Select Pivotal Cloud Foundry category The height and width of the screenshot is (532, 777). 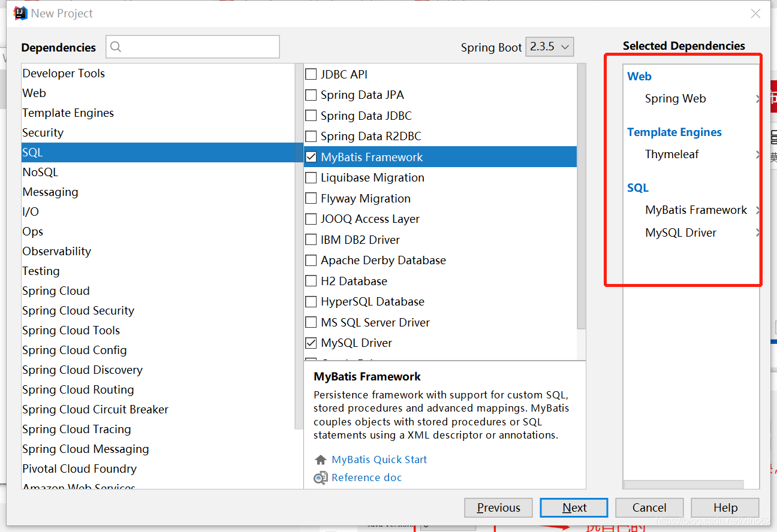(158, 468)
